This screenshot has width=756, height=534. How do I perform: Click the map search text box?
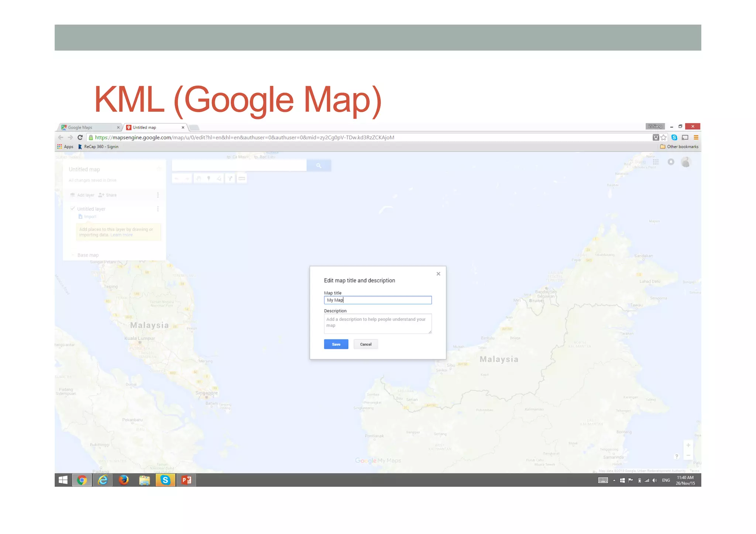239,166
